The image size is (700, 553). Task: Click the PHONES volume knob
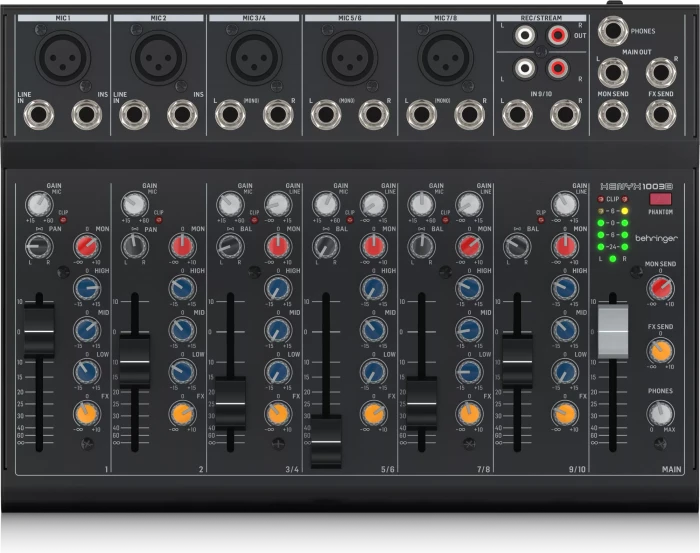[660, 414]
